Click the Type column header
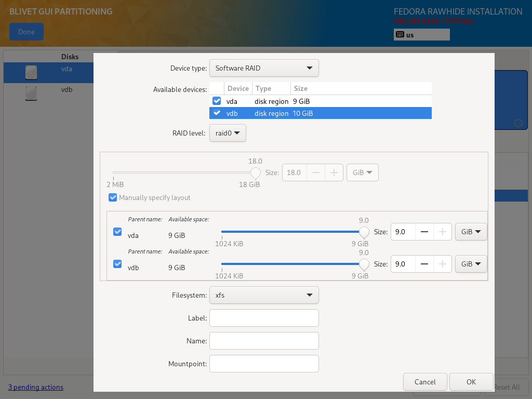The height and width of the screenshot is (399, 532). (x=271, y=88)
